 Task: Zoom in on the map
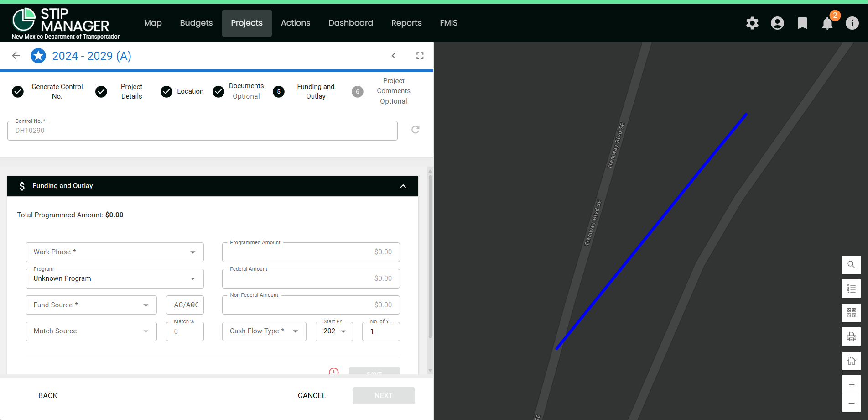pyautogui.click(x=851, y=384)
